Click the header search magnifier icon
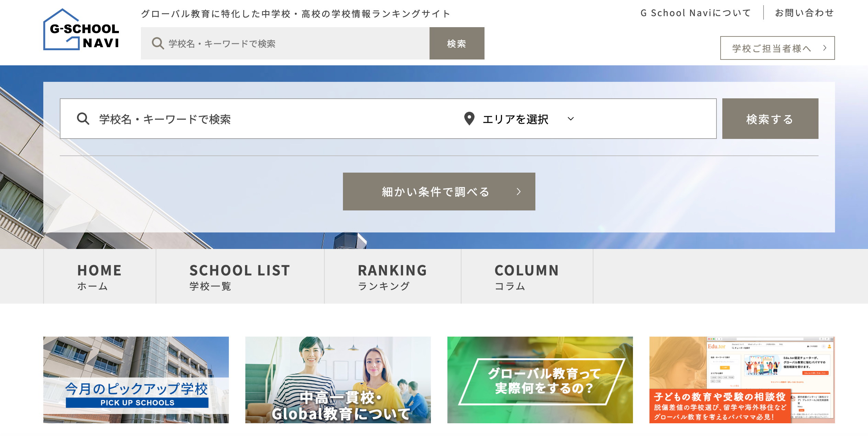 coord(158,44)
